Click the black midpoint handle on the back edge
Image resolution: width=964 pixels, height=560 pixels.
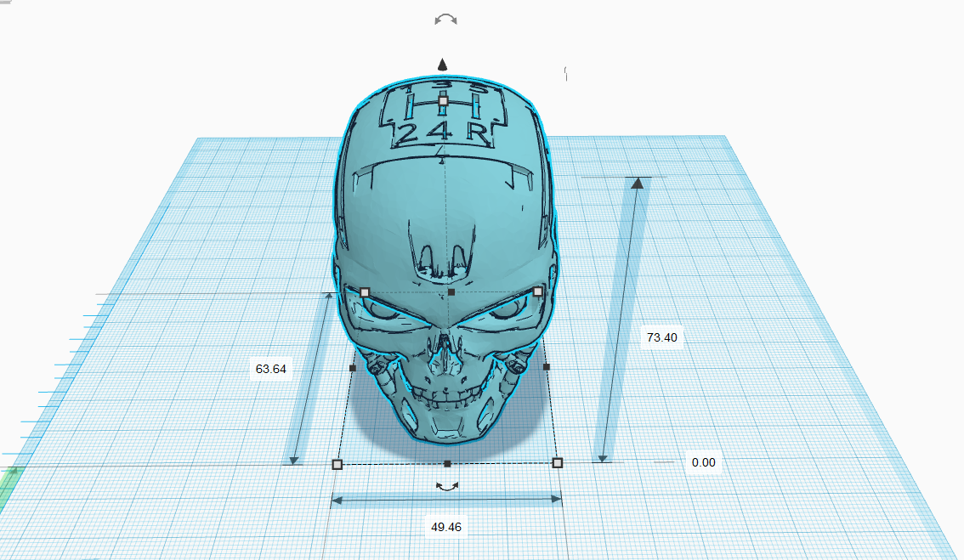pos(451,292)
